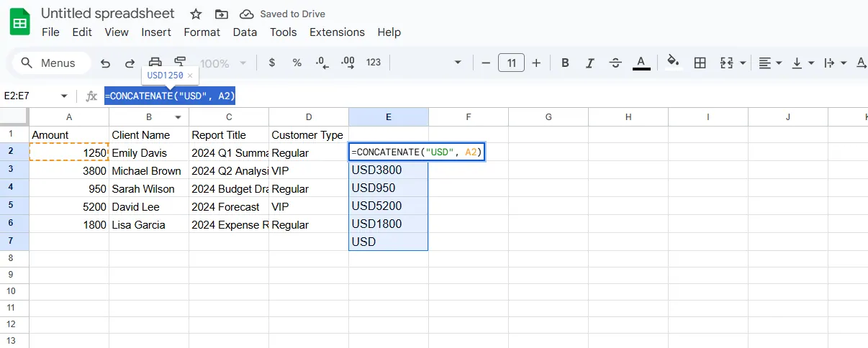868x348 pixels.
Task: Select cell E4 containing USD950
Action: tap(388, 188)
